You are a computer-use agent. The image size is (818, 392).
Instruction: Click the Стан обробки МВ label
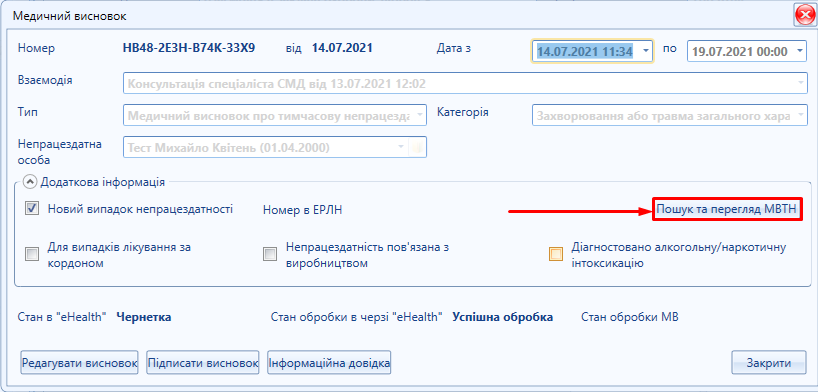630,317
